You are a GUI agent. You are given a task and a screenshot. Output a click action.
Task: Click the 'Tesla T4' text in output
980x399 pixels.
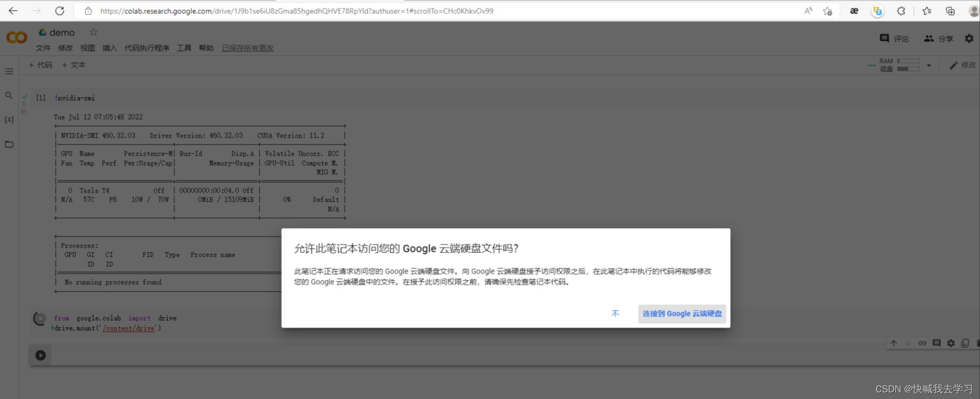(x=94, y=190)
